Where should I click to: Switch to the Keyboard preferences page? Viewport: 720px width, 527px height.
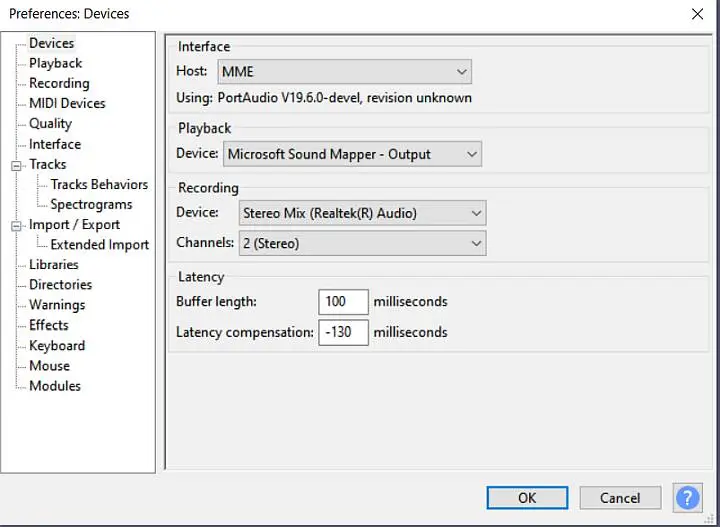[x=57, y=345]
